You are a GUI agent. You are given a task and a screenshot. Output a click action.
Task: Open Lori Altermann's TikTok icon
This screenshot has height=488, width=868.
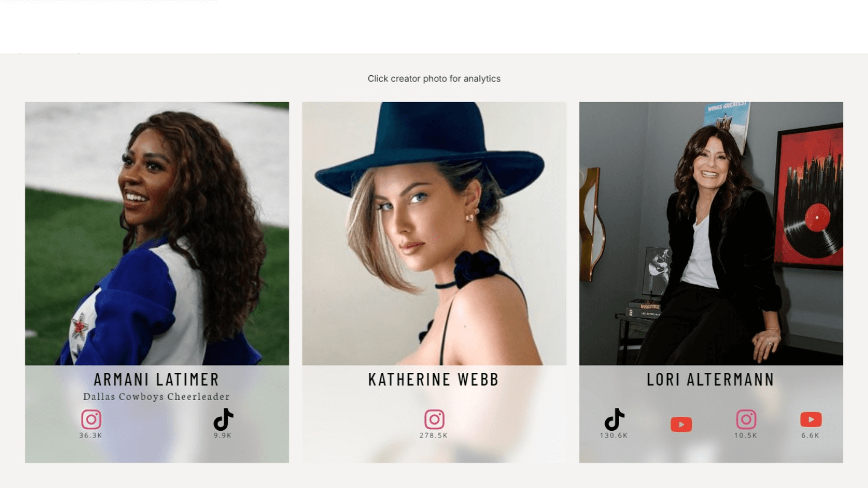pyautogui.click(x=614, y=419)
